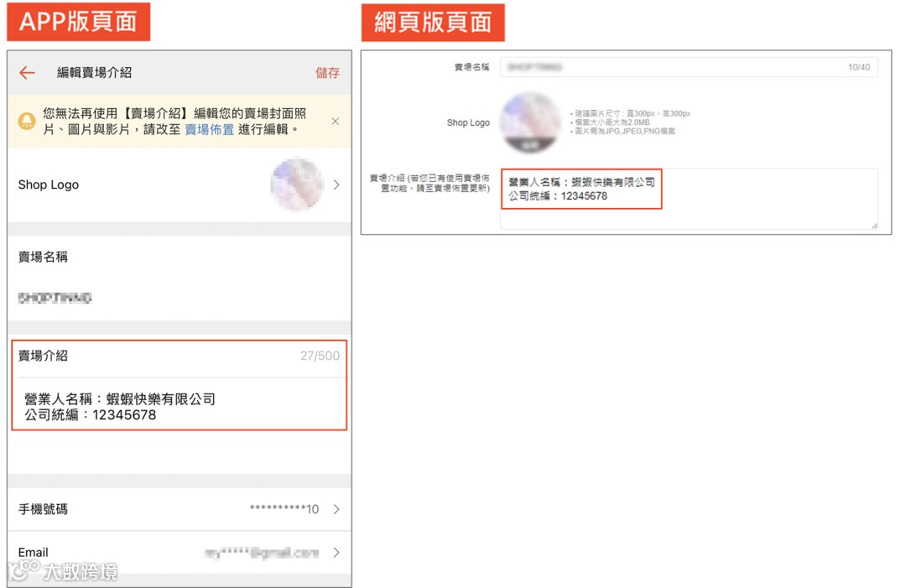Viewport: 906px width, 588px height.
Task: Select the 網頁版頁面 header label
Action: pyautogui.click(x=432, y=23)
